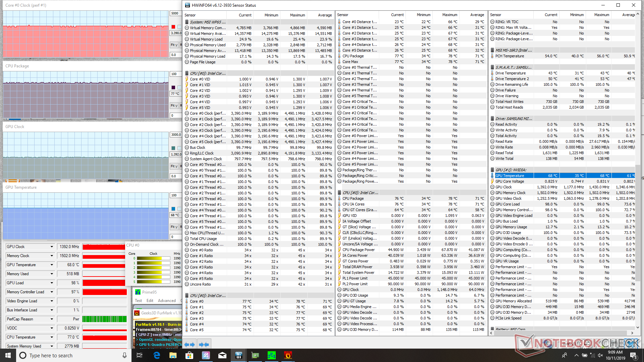Click the Current column header in first sensor panel
This screenshot has width=644, height=362.
[240, 15]
